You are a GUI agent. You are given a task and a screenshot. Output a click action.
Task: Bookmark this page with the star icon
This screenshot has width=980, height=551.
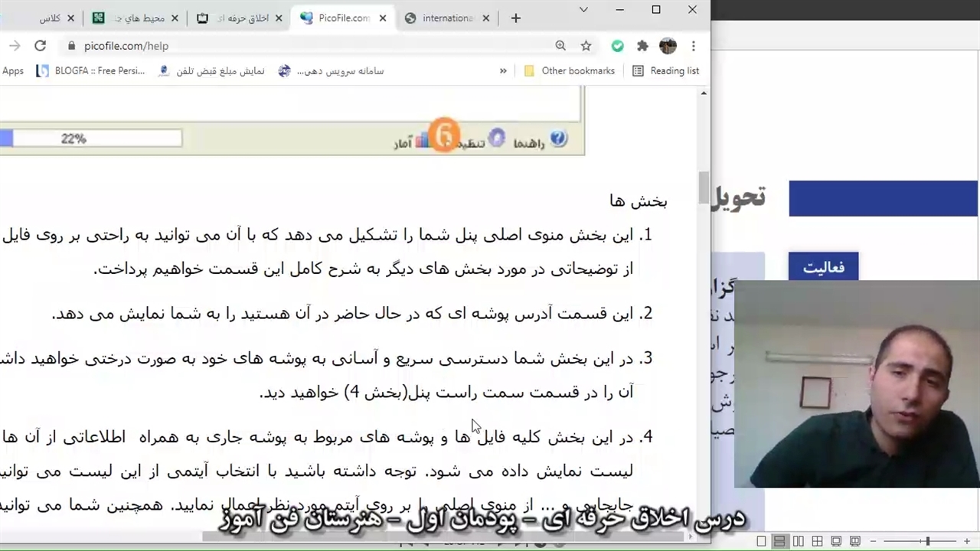click(586, 46)
